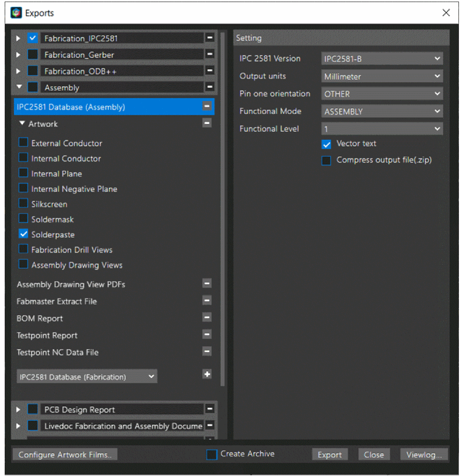460x476 pixels.
Task: Expand Livedoc Fabrication and Assembly arrow
Action: 18,426
